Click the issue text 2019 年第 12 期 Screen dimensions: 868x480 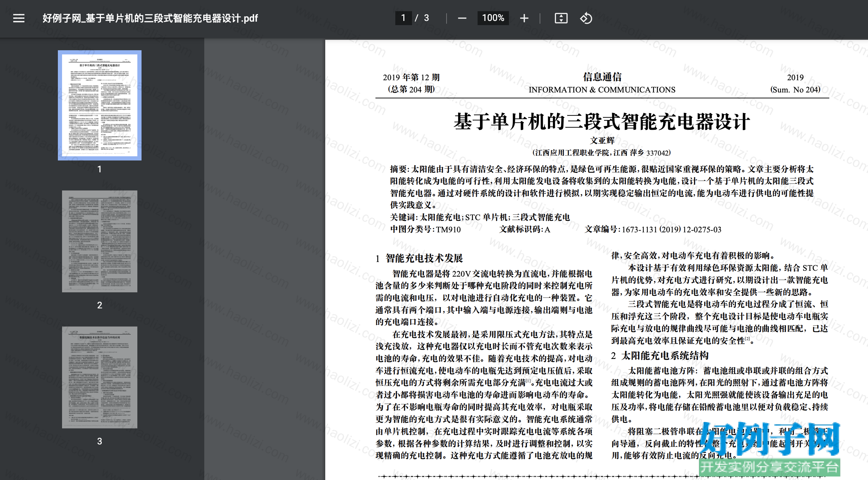(x=411, y=77)
